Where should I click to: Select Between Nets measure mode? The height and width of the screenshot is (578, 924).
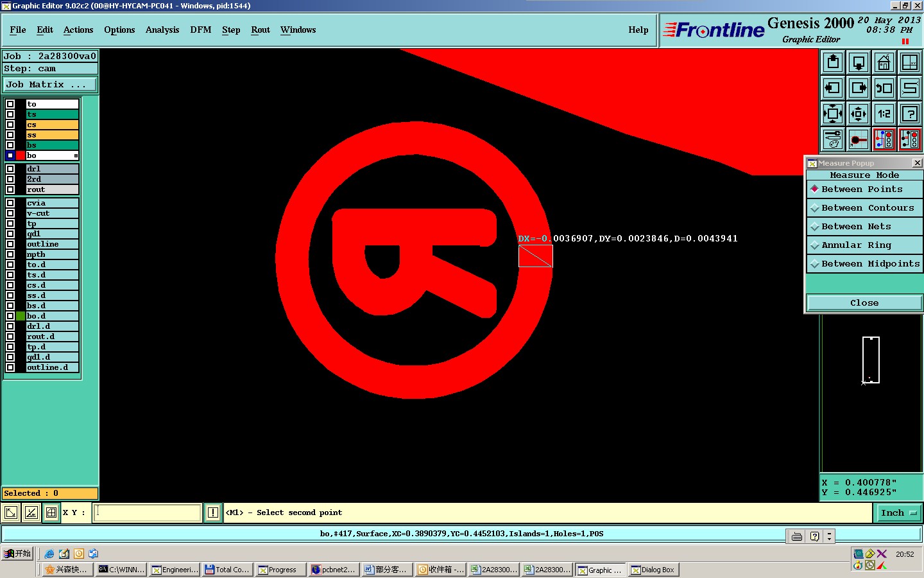tap(864, 227)
